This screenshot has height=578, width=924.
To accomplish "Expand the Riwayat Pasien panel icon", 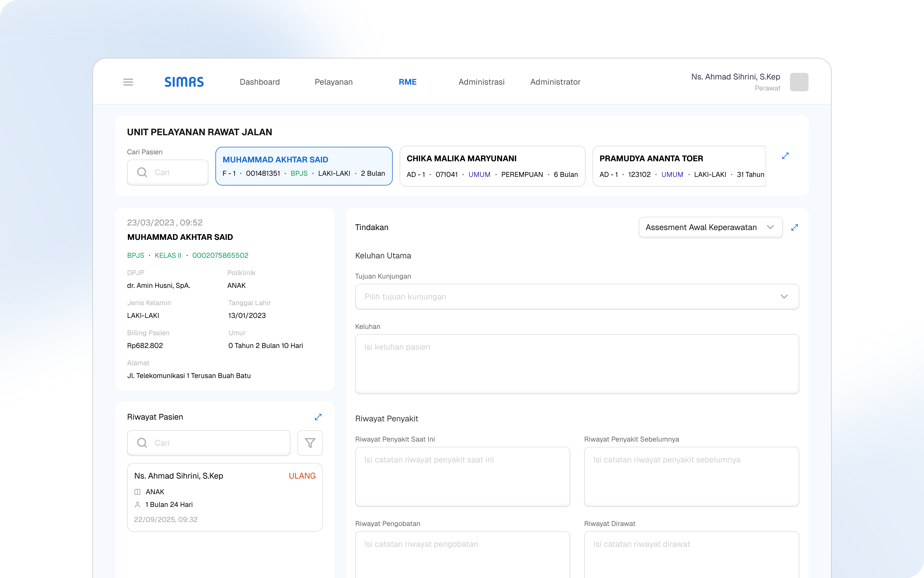I will coord(318,417).
